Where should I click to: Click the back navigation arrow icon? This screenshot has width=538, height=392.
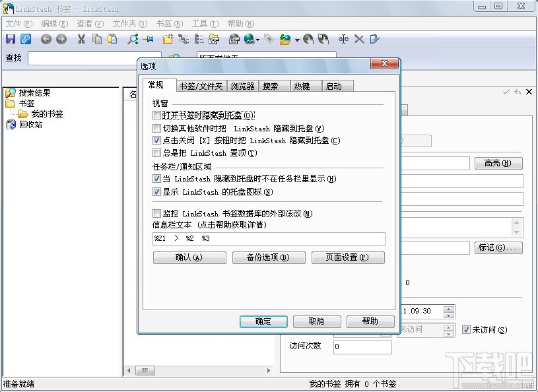coord(46,38)
